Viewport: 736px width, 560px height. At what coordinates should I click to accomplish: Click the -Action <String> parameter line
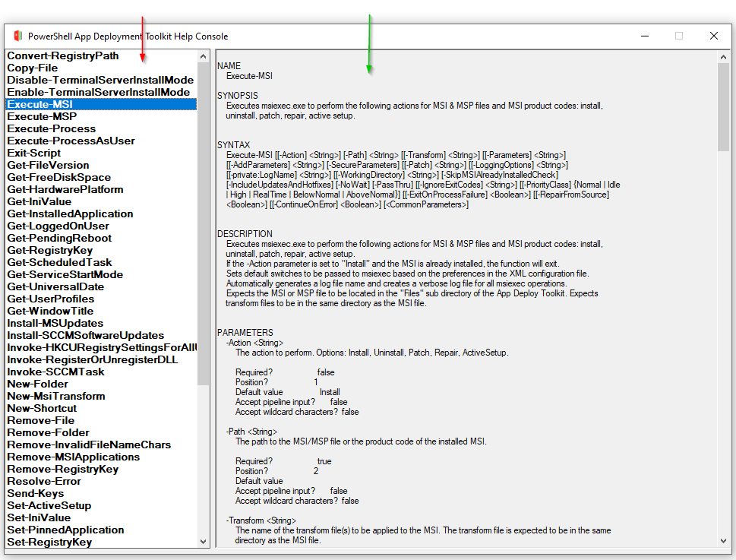tap(255, 343)
